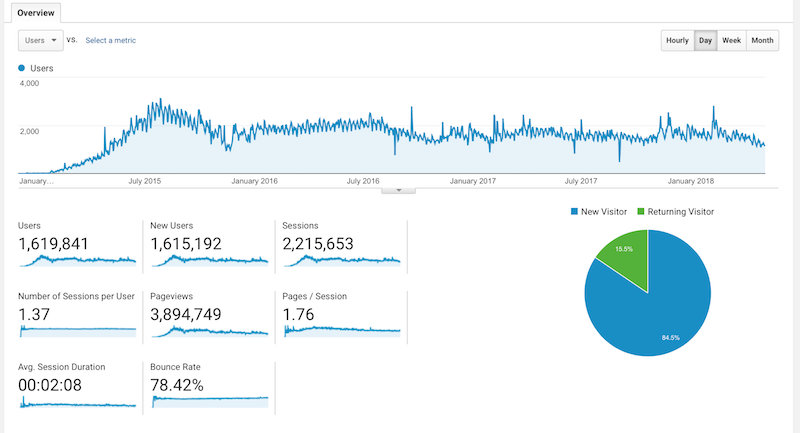Click the Pages / Session sparkline
The width and height of the screenshot is (800, 433).
click(x=341, y=330)
